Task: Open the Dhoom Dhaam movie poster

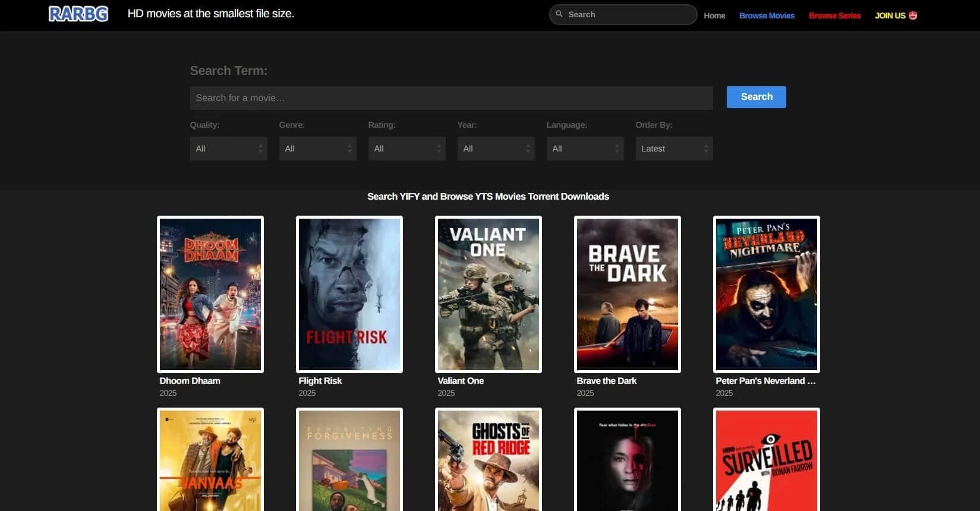Action: pos(210,294)
